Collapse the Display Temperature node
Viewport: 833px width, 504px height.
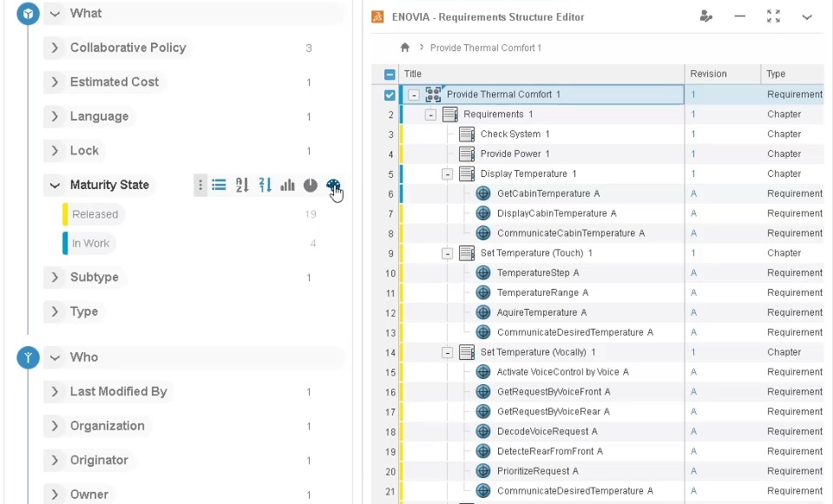(448, 174)
